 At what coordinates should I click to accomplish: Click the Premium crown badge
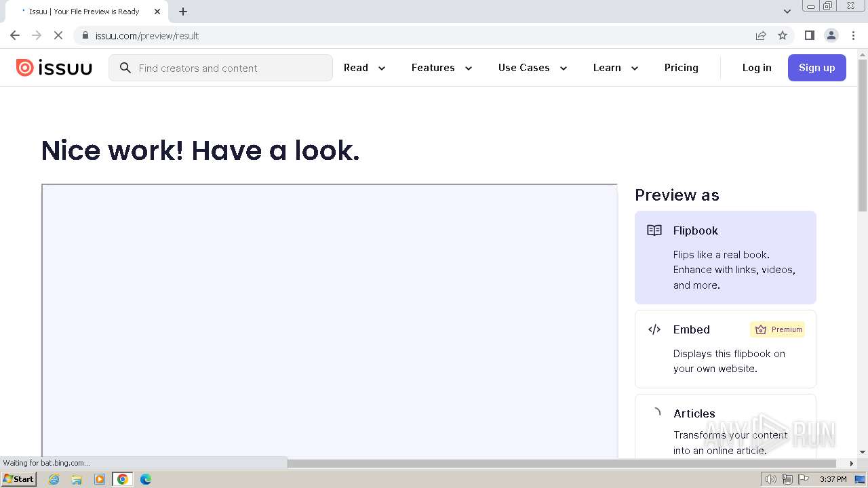click(x=778, y=329)
